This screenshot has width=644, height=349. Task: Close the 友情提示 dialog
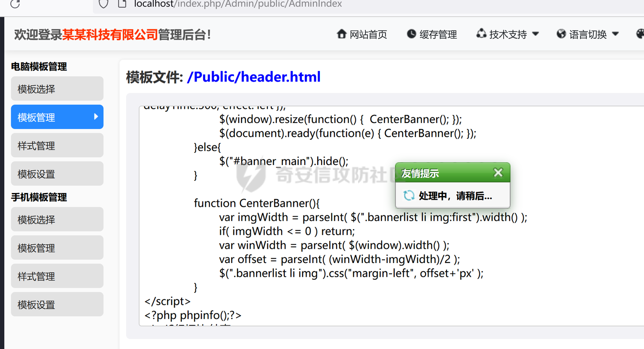(498, 173)
